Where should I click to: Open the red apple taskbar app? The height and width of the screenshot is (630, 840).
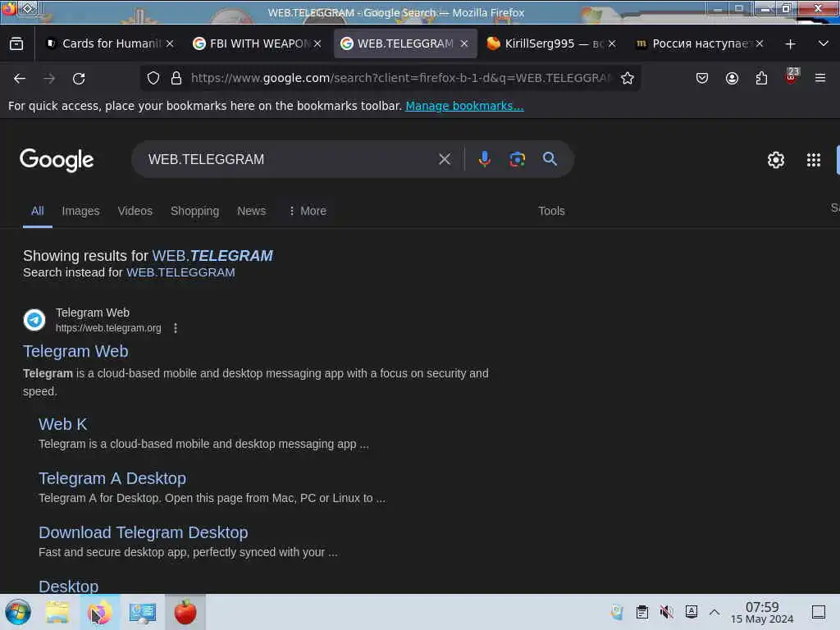click(185, 612)
